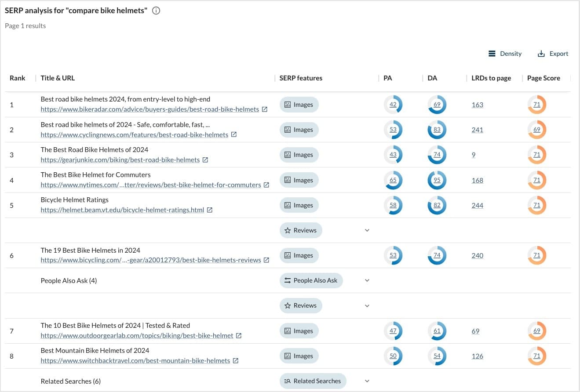Click external link icon for helmet.beam.vt.edu
580x392 pixels.
(x=210, y=210)
